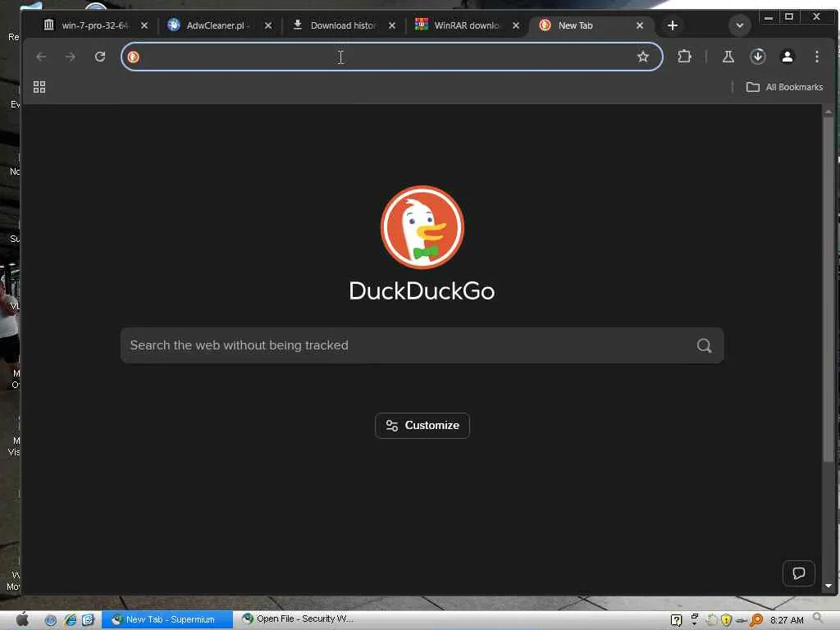Open the Extensions puzzle icon
Viewport: 840px width, 630px height.
point(684,57)
